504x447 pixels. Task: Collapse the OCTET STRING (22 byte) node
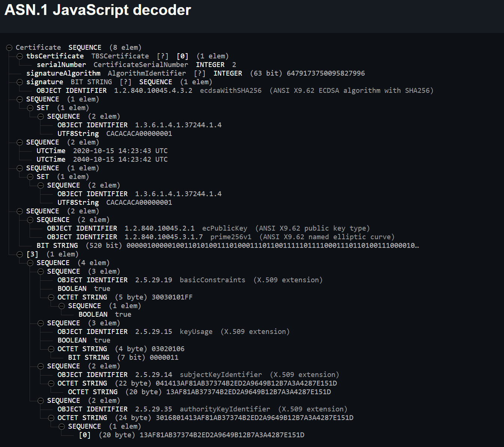click(51, 383)
